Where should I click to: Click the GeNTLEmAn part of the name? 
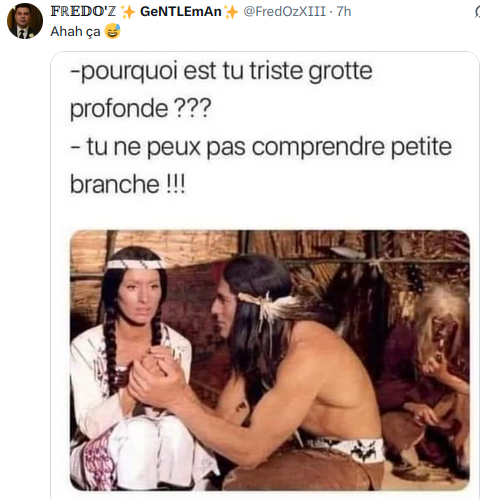(181, 12)
